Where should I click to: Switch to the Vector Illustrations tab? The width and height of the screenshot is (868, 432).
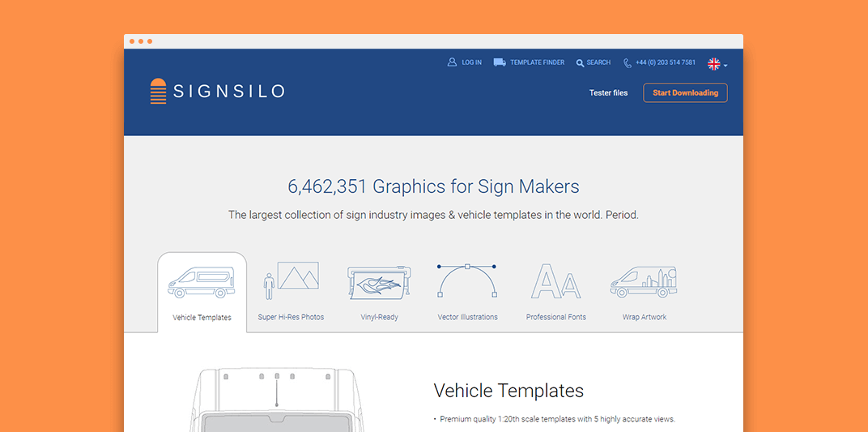[468, 318]
